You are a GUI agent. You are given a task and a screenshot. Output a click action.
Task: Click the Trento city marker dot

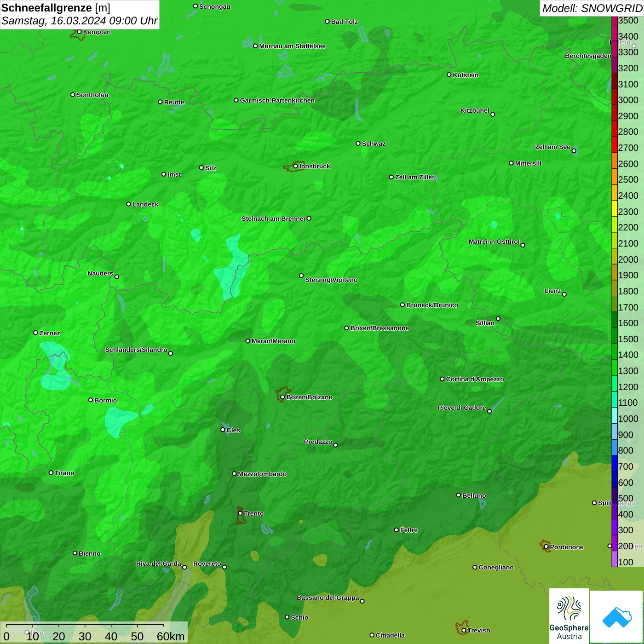(x=240, y=513)
